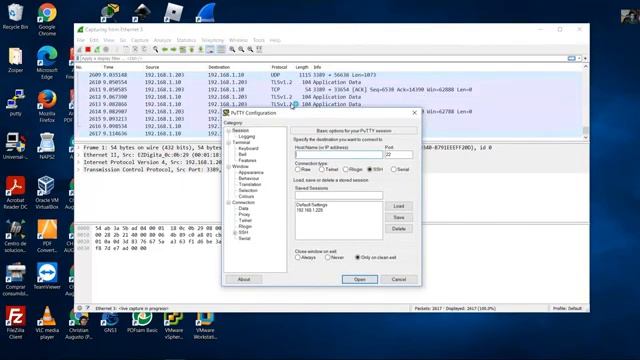Collapse the Window node in category tree
The width and height of the screenshot is (640, 360).
(x=229, y=167)
